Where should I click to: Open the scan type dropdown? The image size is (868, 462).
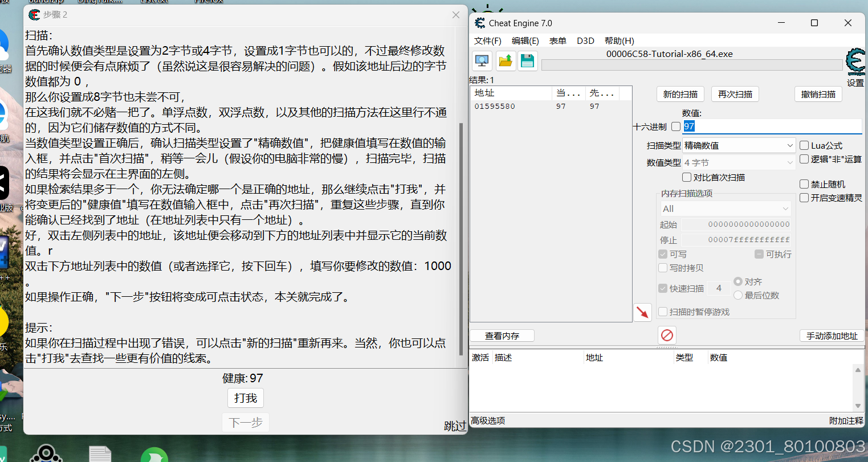(739, 145)
